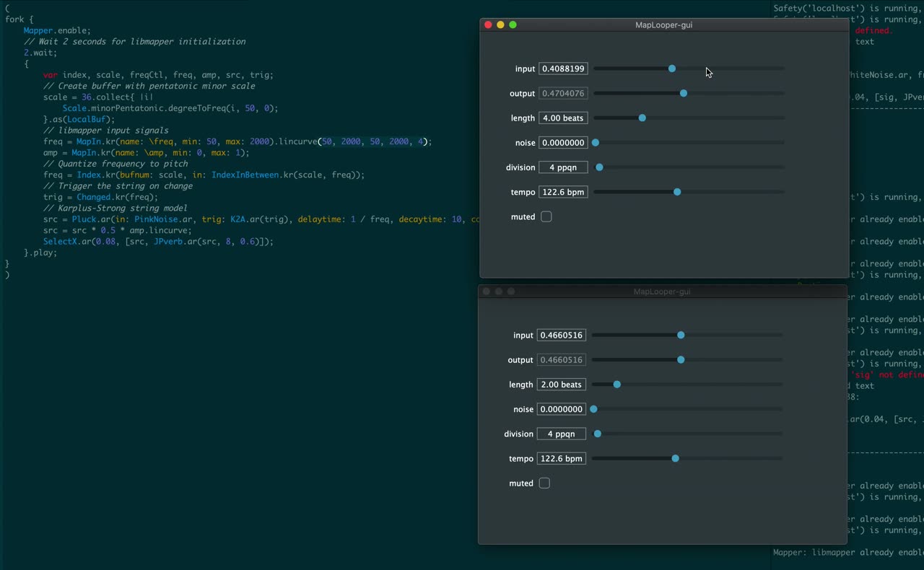Click the output field in lower MapLooper window
The image size is (924, 570).
pyautogui.click(x=561, y=360)
